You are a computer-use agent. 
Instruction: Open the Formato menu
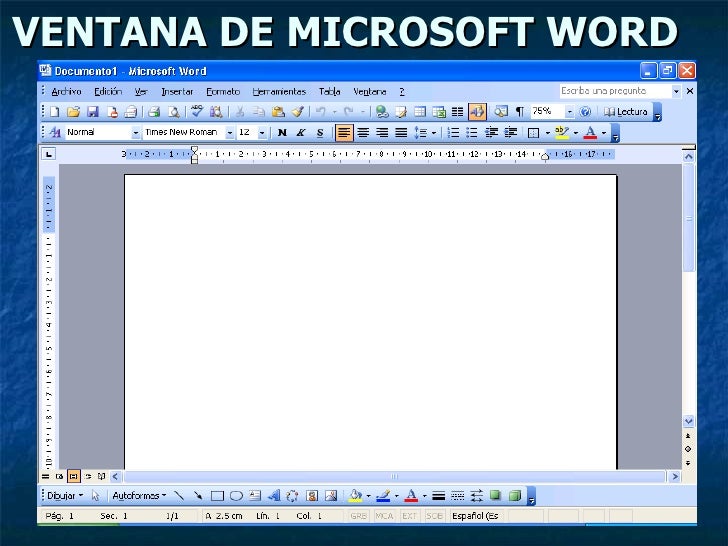click(x=223, y=92)
